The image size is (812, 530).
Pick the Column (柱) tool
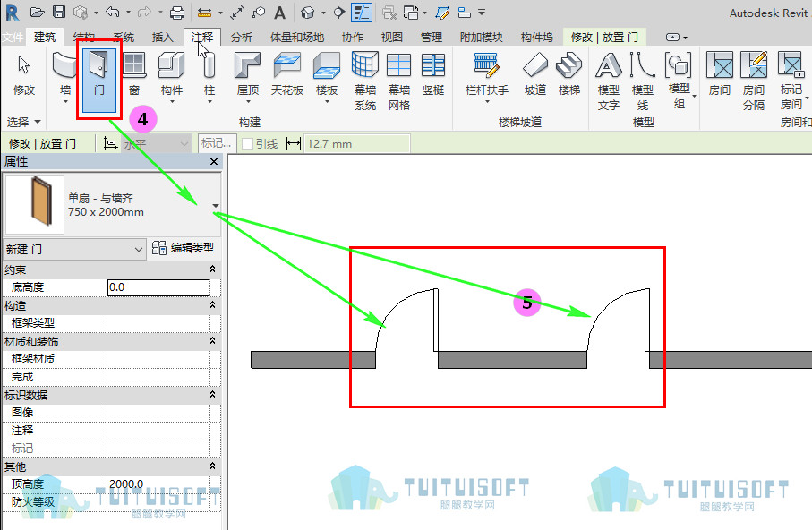209,77
